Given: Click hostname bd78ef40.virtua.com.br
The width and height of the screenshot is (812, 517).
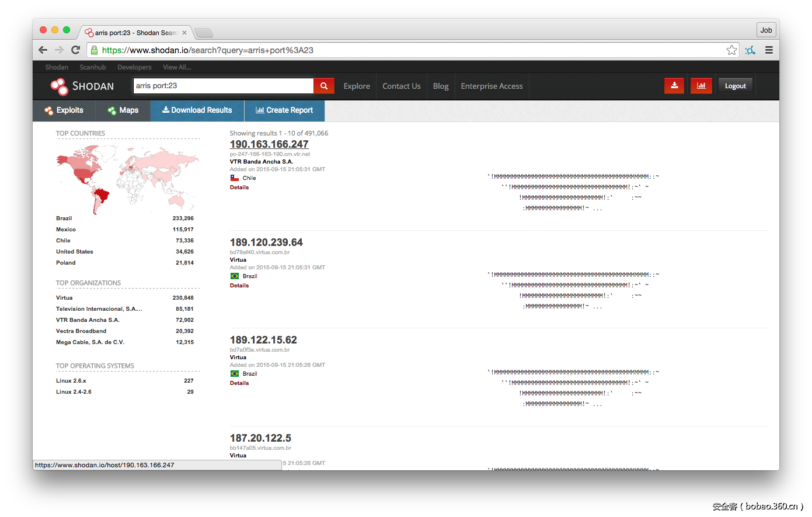Looking at the screenshot, I should [260, 252].
